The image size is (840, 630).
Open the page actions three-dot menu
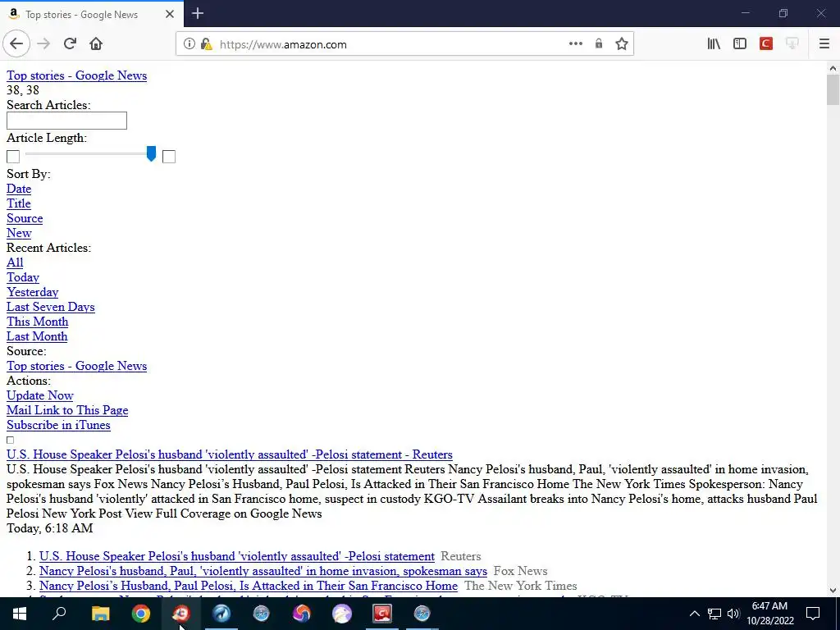pos(575,44)
